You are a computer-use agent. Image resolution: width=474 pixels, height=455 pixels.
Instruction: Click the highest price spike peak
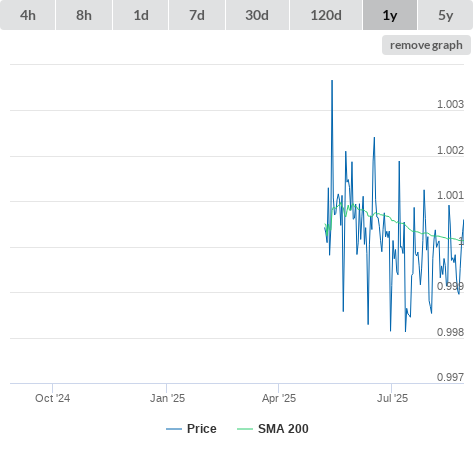(x=332, y=81)
